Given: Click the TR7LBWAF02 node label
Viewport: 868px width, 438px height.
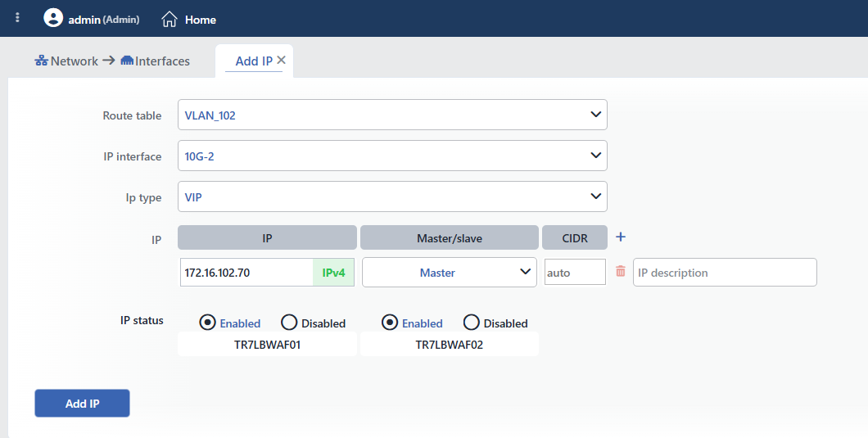Looking at the screenshot, I should (450, 345).
